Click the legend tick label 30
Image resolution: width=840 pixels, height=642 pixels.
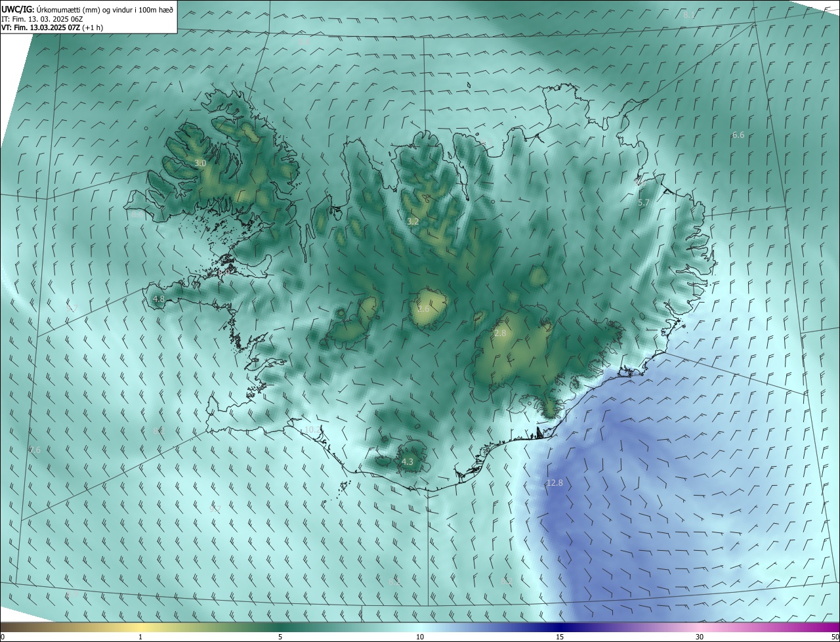point(700,637)
